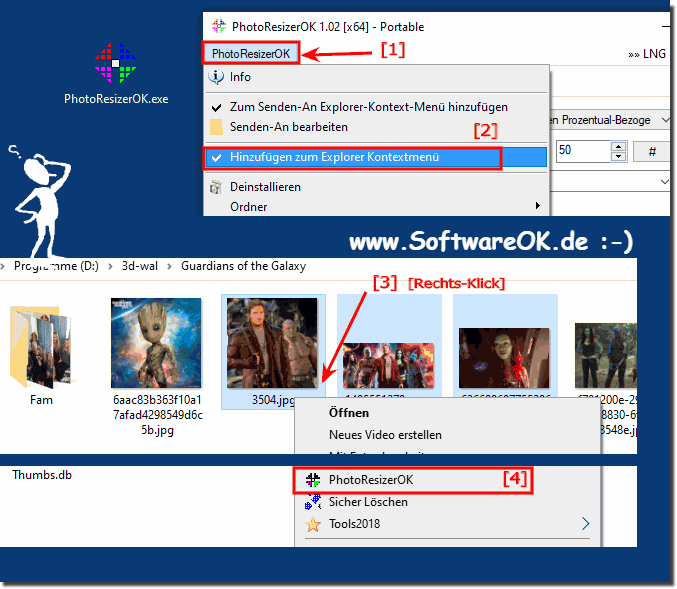Click Guardians of the Galaxy breadcrumb

[x=244, y=266]
